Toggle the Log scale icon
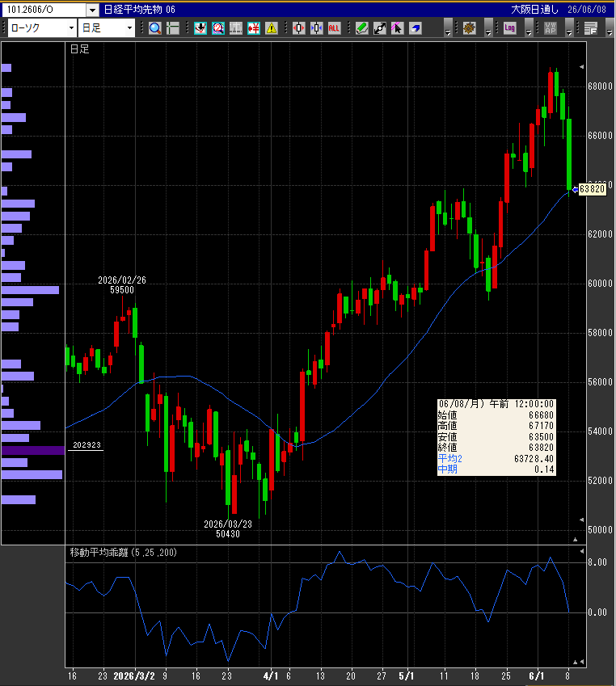This screenshot has height=686, width=616. (x=509, y=28)
